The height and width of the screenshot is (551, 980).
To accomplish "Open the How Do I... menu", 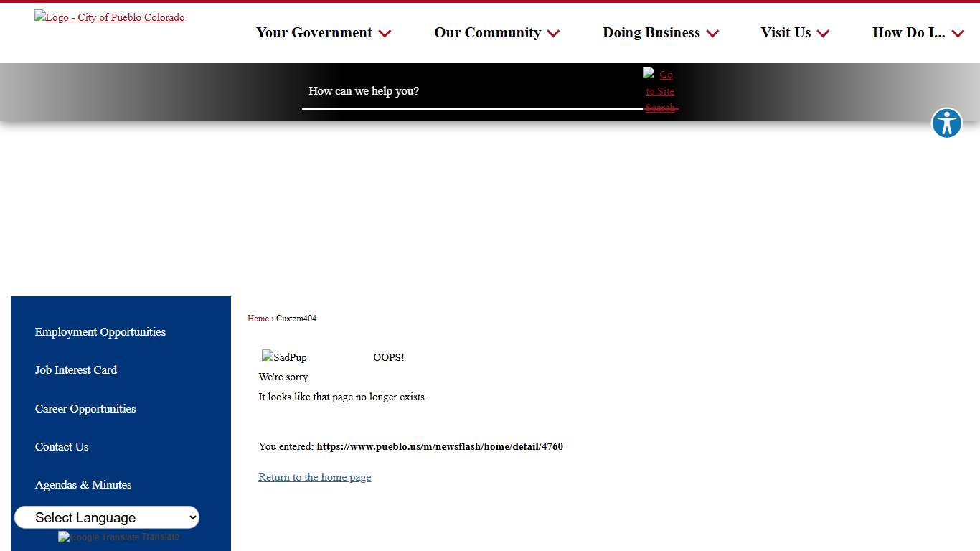I will click(908, 33).
